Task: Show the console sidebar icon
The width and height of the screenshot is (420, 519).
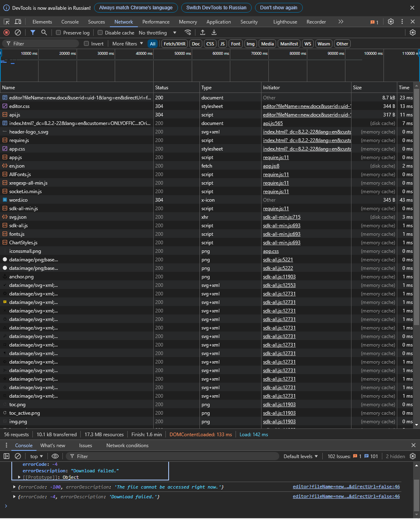Action: [x=6, y=456]
